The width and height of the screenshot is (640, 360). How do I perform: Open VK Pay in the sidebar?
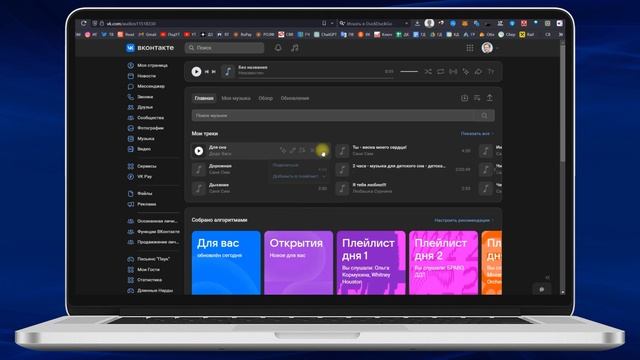pyautogui.click(x=140, y=177)
